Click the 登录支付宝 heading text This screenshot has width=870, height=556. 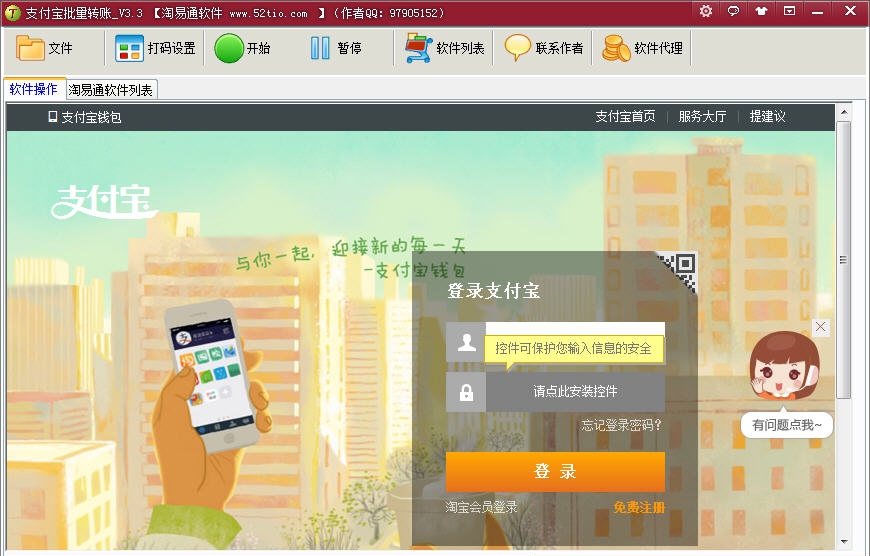pyautogui.click(x=494, y=291)
